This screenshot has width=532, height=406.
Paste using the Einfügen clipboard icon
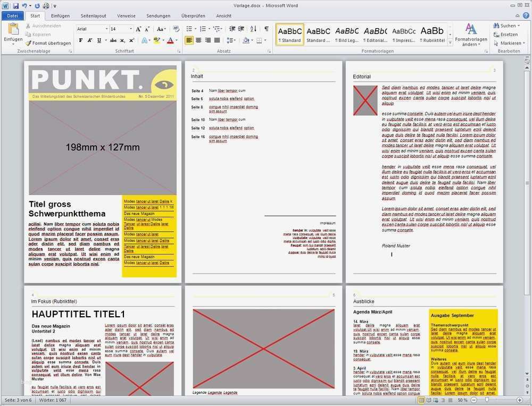click(x=13, y=29)
